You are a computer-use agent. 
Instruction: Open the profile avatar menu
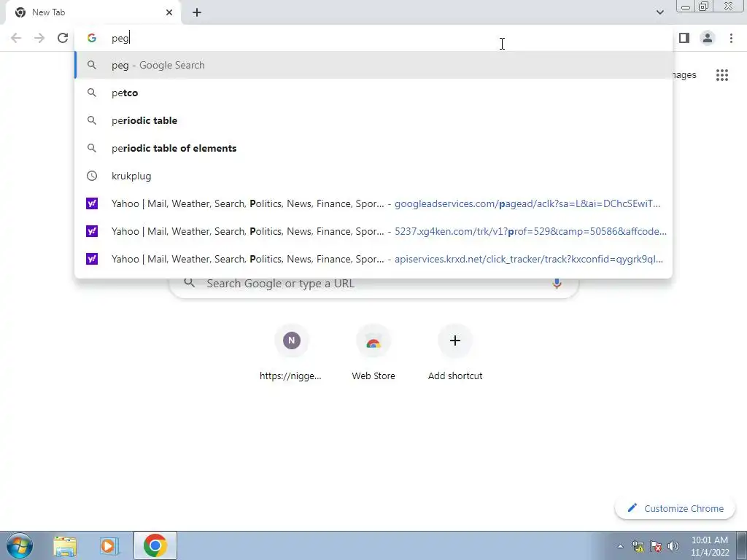coord(708,38)
